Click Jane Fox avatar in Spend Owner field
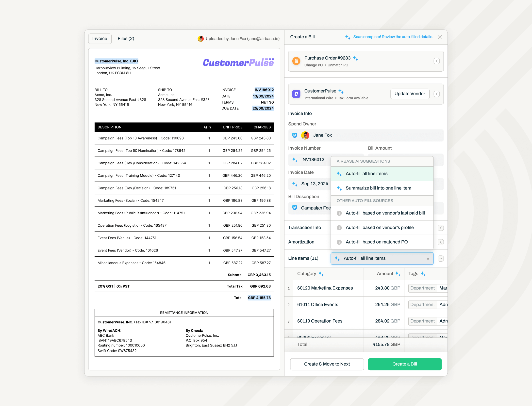Viewport: 532px width, 406px height. pos(305,135)
